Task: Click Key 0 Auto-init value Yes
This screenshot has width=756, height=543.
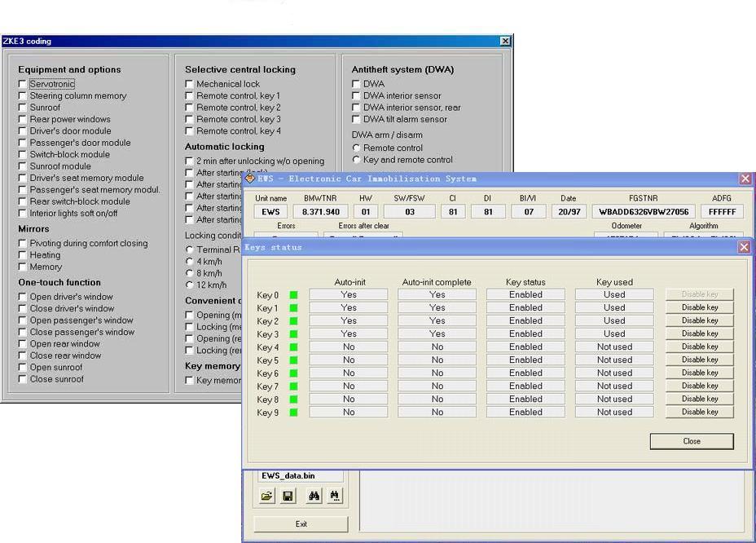Action: [x=349, y=294]
